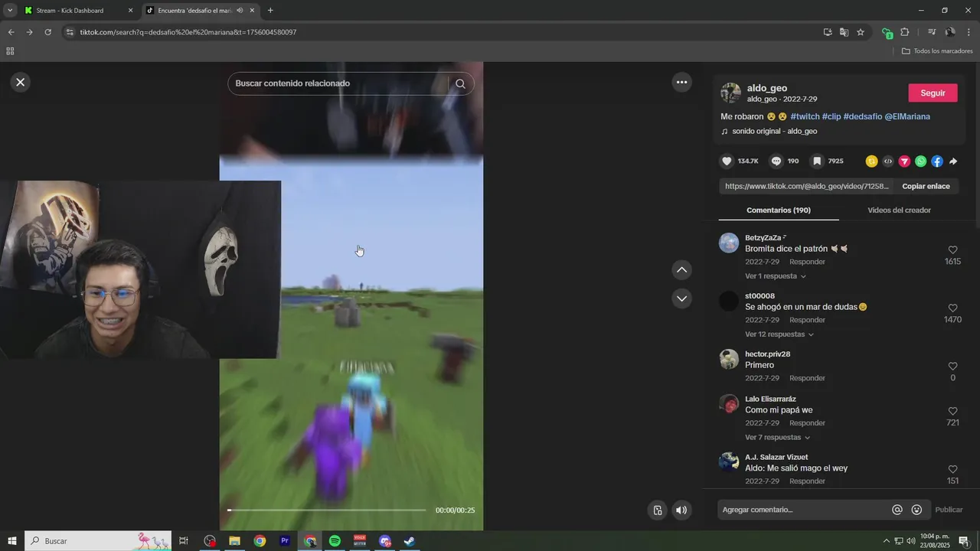Go to previous video with up arrow
This screenshot has height=551, width=980.
point(681,269)
